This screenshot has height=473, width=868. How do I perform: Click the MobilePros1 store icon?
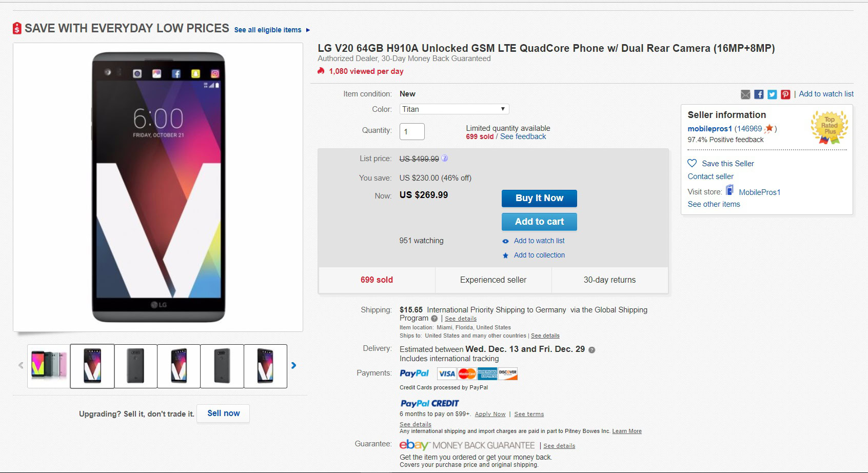coord(729,191)
